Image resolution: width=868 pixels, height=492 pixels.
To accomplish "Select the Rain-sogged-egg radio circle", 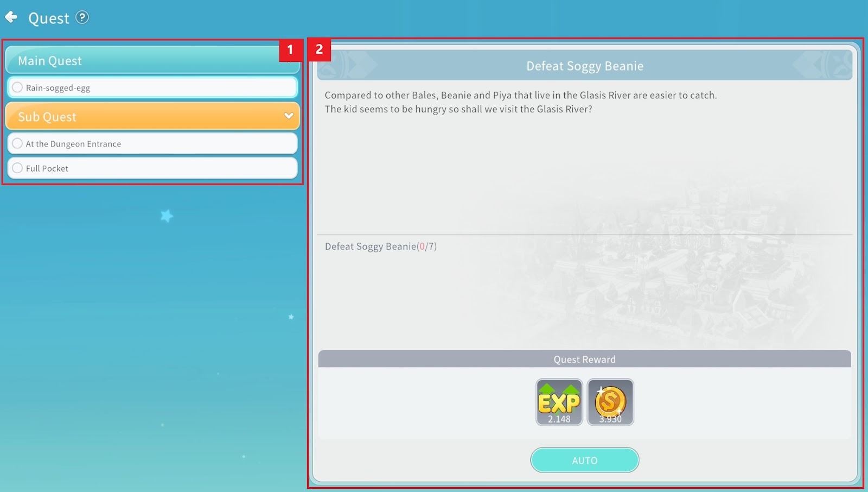I will [x=17, y=87].
